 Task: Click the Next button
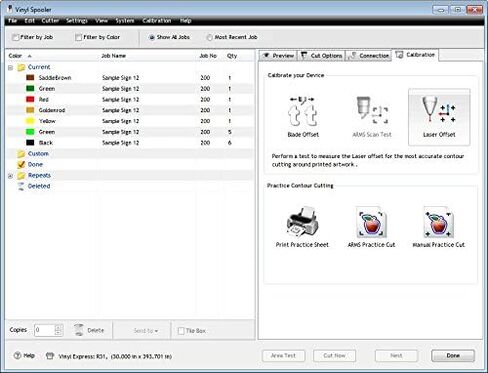(x=396, y=356)
